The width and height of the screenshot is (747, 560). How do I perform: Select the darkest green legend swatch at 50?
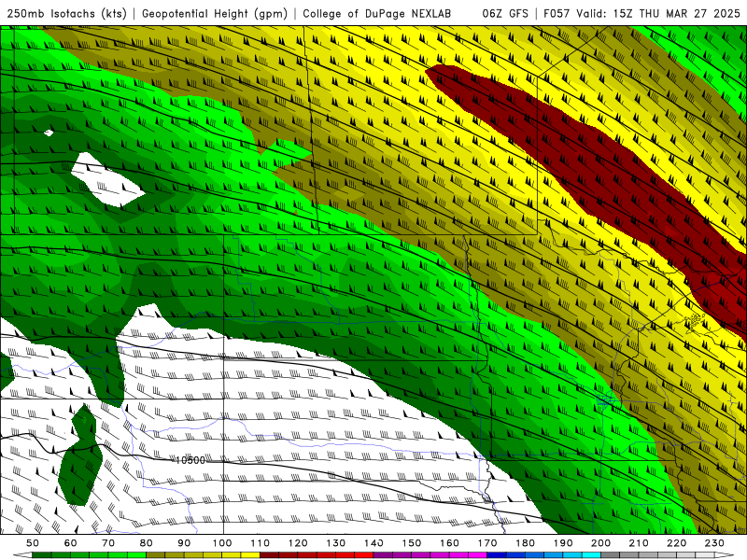coord(42,555)
